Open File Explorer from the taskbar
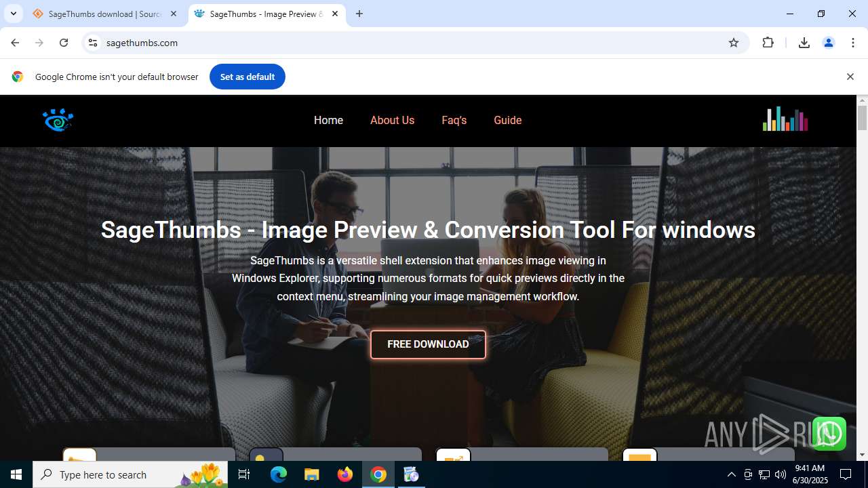868x488 pixels. coord(312,474)
